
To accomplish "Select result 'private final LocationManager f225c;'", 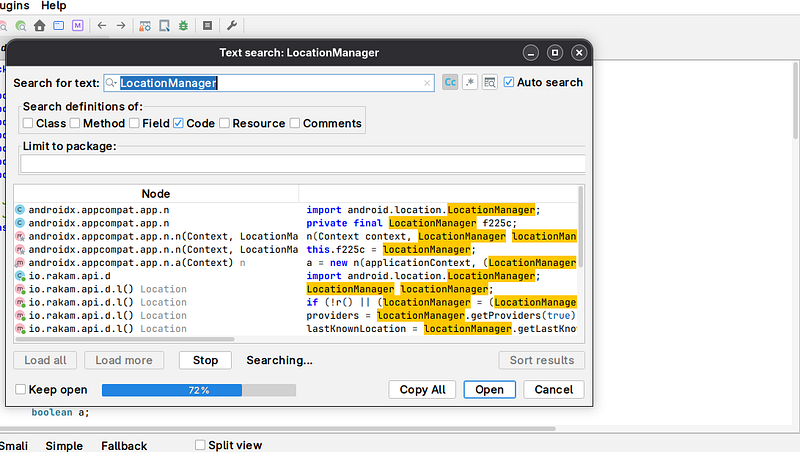I will 411,223.
